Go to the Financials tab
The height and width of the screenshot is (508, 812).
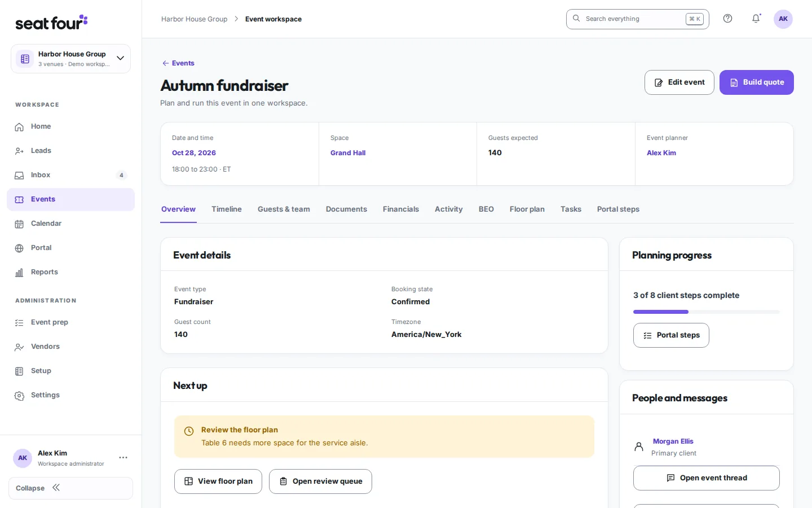(401, 209)
